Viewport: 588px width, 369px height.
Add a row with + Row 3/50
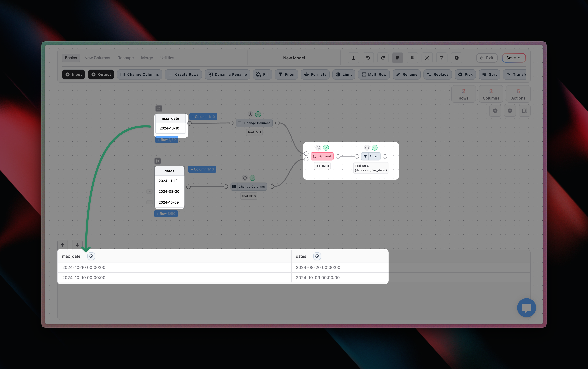click(x=166, y=214)
